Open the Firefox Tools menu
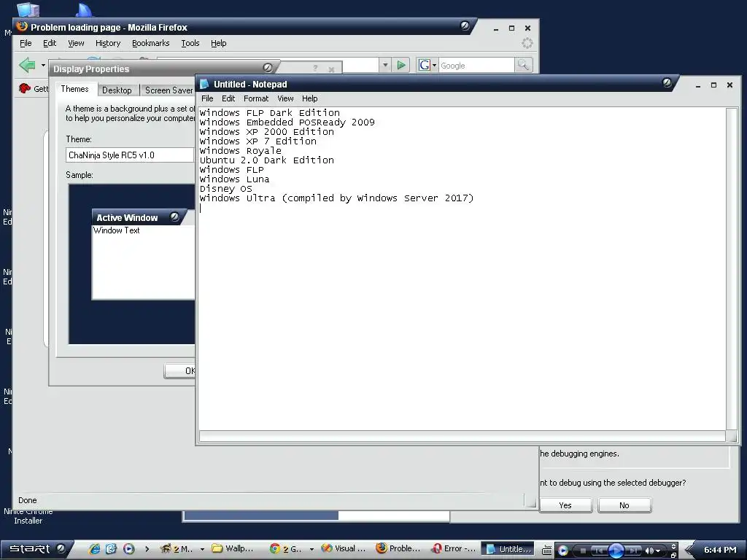The width and height of the screenshot is (747, 560). pyautogui.click(x=190, y=43)
